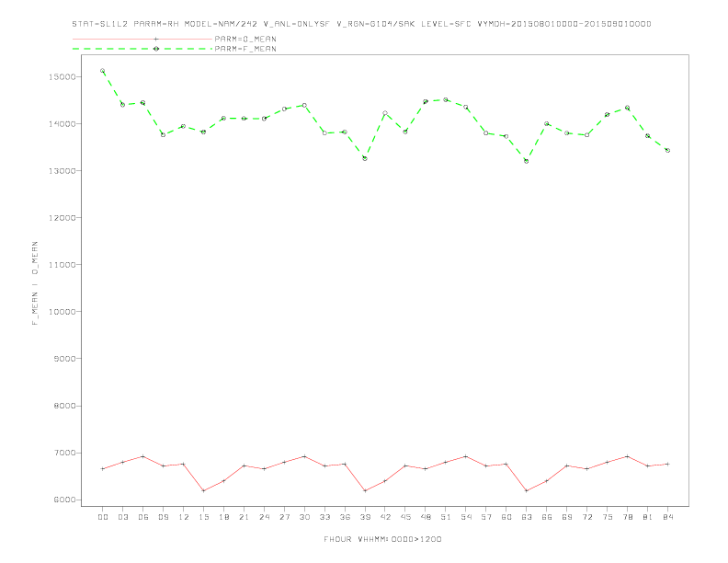Select the F_MEAN circle marker at hour 78

[x=628, y=108]
